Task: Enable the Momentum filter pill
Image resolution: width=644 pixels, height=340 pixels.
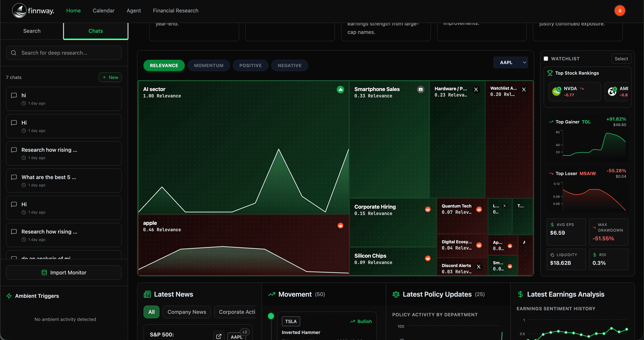Action: click(208, 66)
